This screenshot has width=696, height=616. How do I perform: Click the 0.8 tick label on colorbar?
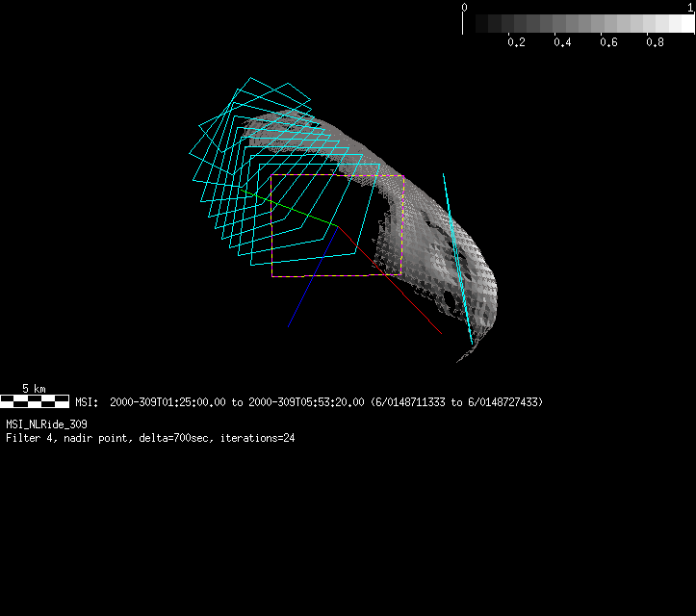pos(656,42)
